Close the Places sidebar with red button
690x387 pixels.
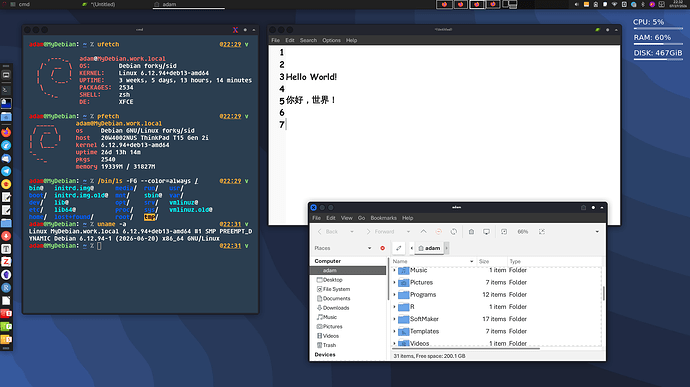point(382,248)
